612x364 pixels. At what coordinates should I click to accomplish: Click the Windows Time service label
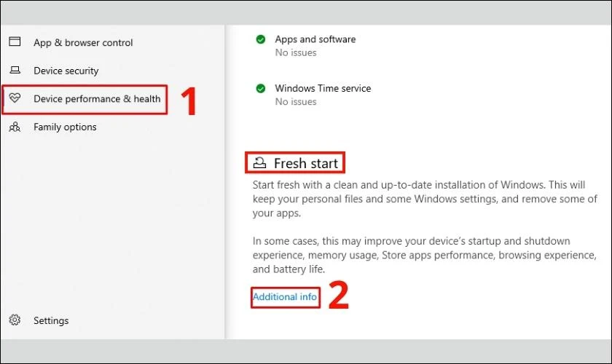tap(323, 88)
